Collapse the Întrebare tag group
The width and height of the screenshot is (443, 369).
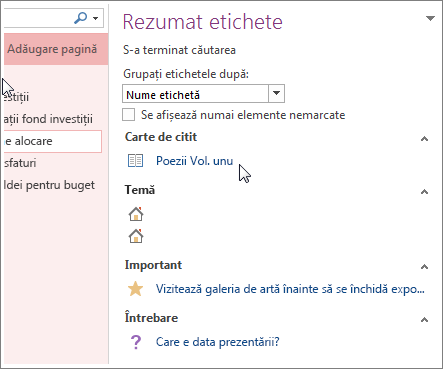pyautogui.click(x=424, y=320)
